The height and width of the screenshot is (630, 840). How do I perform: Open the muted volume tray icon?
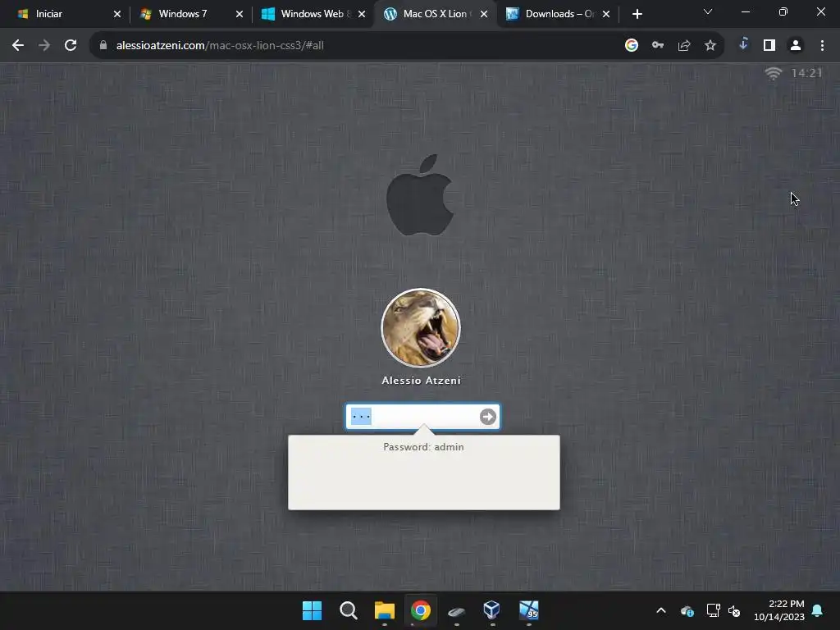pyautogui.click(x=734, y=610)
